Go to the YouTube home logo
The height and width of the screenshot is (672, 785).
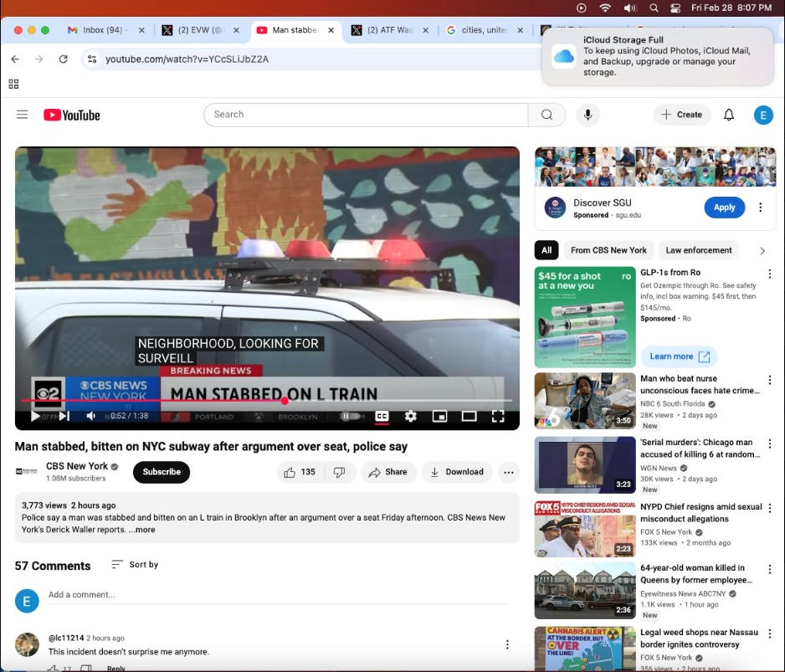coord(72,115)
